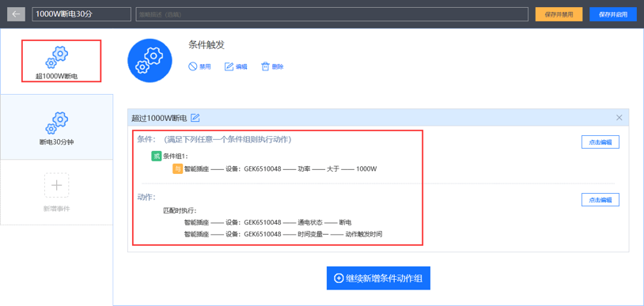Image resolution: width=644 pixels, height=306 pixels.
Task: Click 继续新增条件动作组 button
Action: pos(378,278)
